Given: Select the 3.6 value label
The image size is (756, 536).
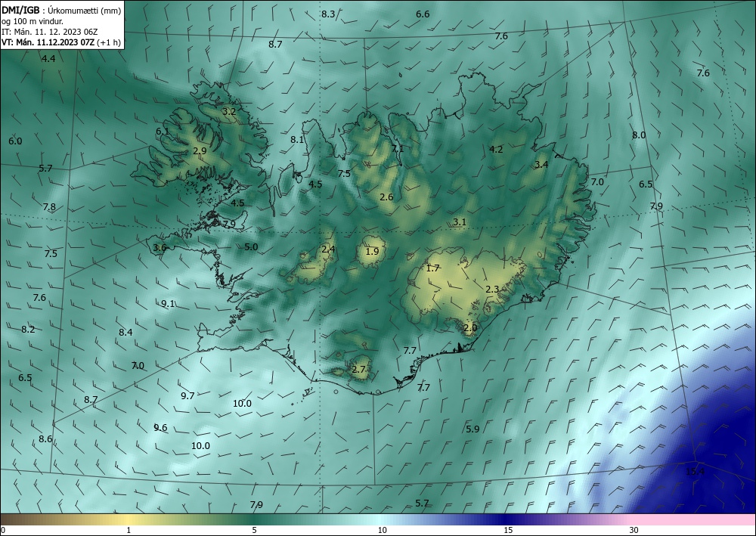Looking at the screenshot, I should click(x=160, y=248).
